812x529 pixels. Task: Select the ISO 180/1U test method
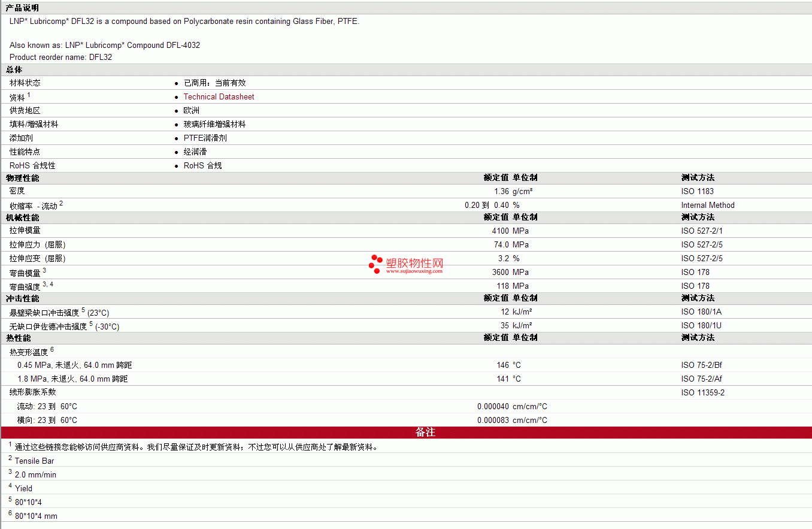point(701,325)
